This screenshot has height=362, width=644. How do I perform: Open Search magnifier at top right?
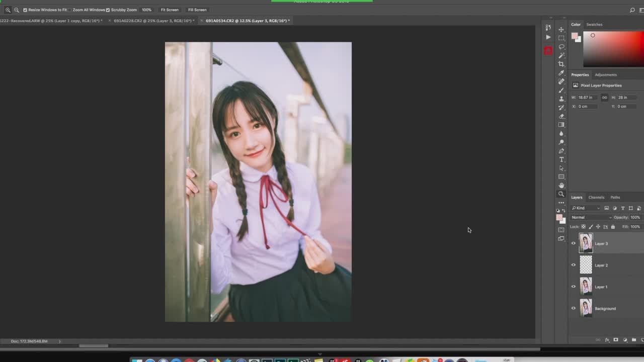(x=632, y=10)
